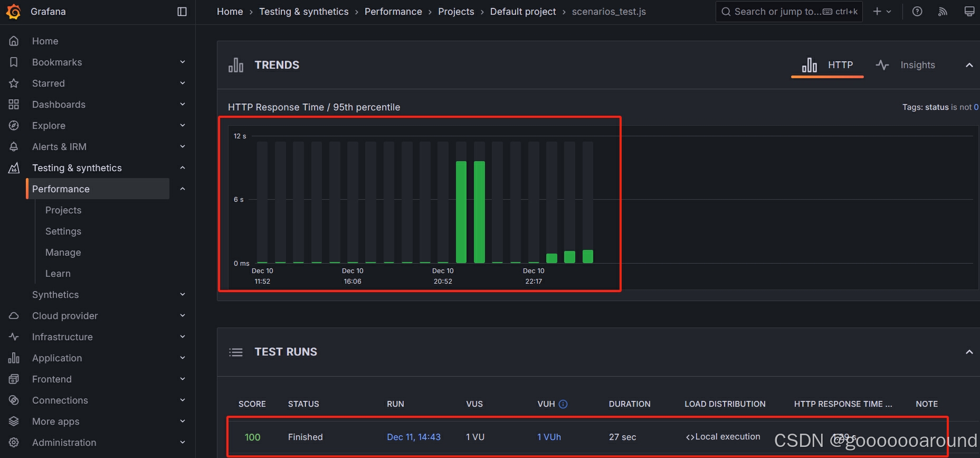Expand the Application section chevron
The image size is (980, 458).
click(x=183, y=358)
